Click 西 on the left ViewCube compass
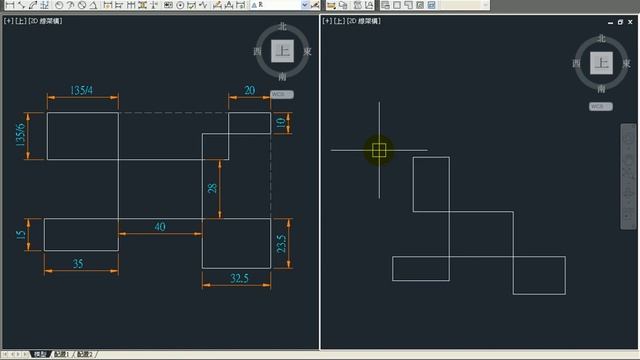The image size is (640, 360). click(257, 52)
